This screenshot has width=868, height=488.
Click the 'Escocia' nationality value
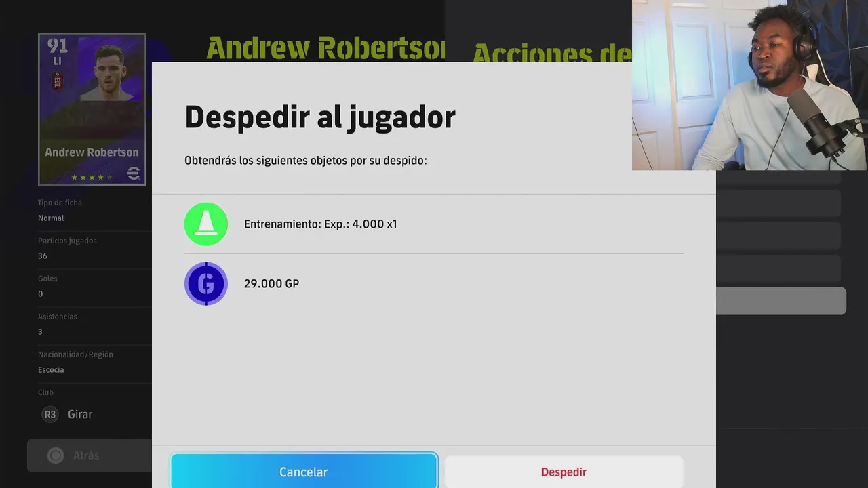click(x=51, y=369)
